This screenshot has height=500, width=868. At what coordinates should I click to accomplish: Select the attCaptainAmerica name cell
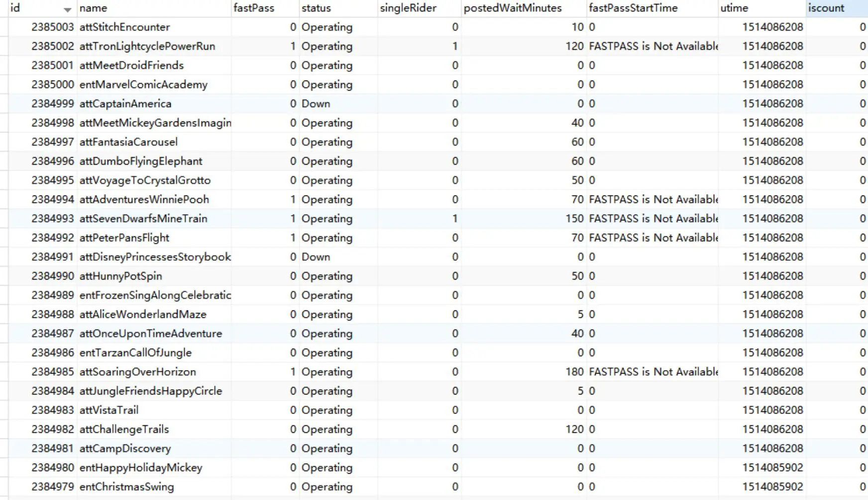point(154,103)
